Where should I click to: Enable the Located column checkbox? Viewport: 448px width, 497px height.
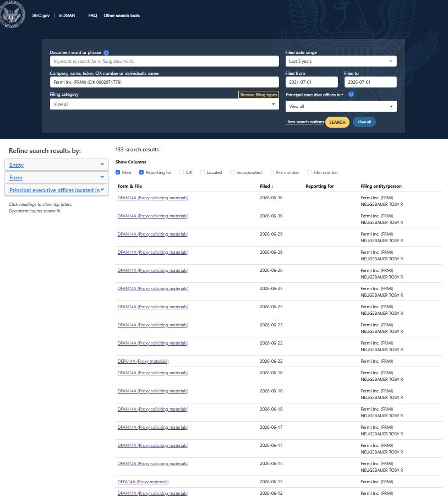coord(203,172)
